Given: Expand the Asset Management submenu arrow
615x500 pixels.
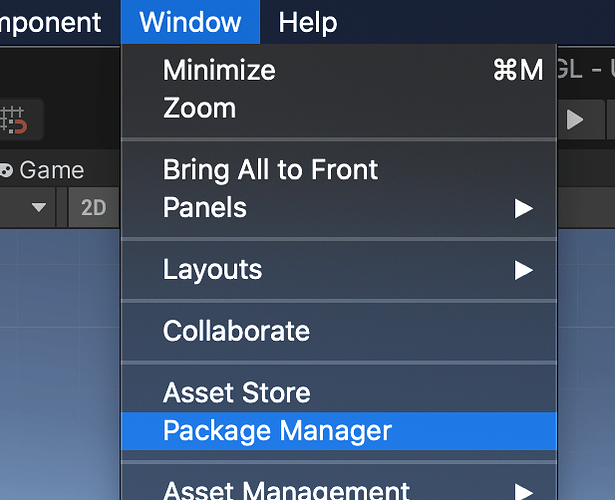Looking at the screenshot, I should [523, 490].
